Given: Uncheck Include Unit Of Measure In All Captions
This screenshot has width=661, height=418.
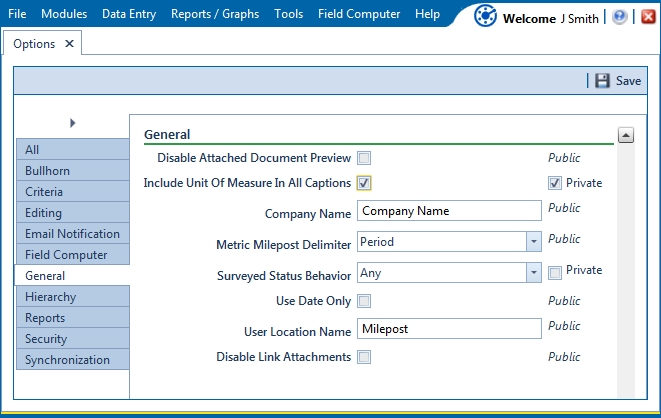Looking at the screenshot, I should (x=364, y=183).
